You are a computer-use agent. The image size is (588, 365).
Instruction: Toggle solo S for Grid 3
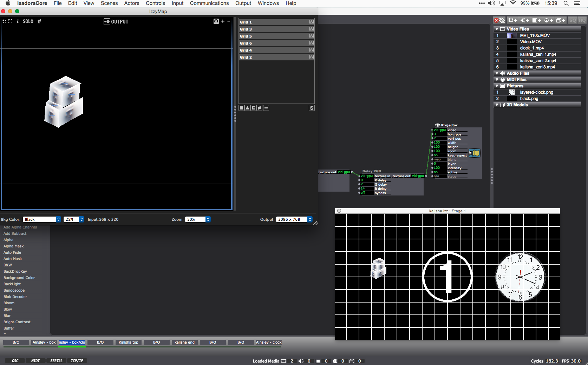[312, 29]
